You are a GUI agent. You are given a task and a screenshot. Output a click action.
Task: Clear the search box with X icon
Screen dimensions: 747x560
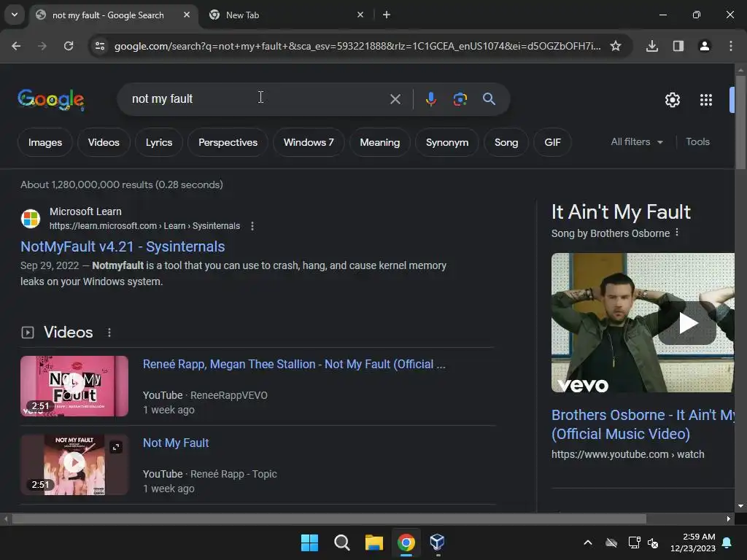(395, 99)
